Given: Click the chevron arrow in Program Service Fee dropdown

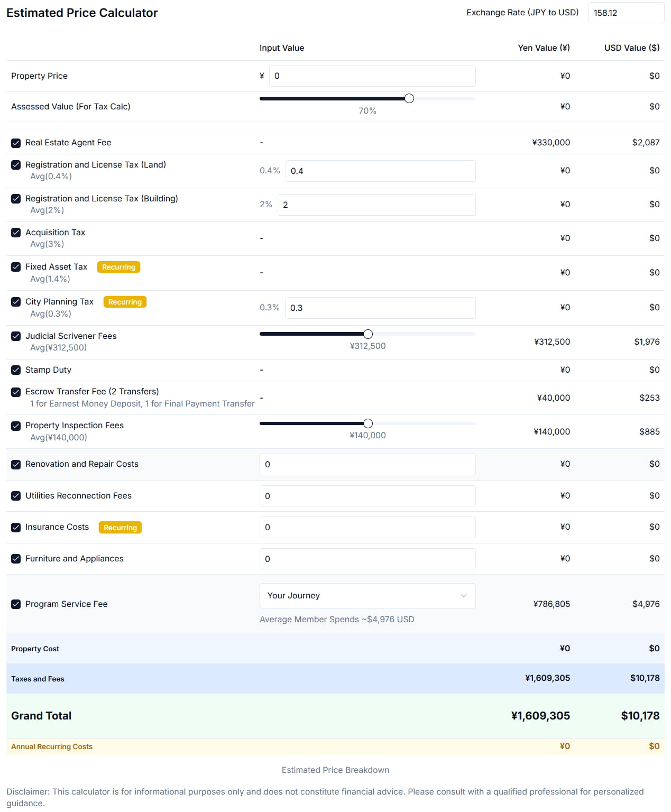Looking at the screenshot, I should pyautogui.click(x=464, y=596).
